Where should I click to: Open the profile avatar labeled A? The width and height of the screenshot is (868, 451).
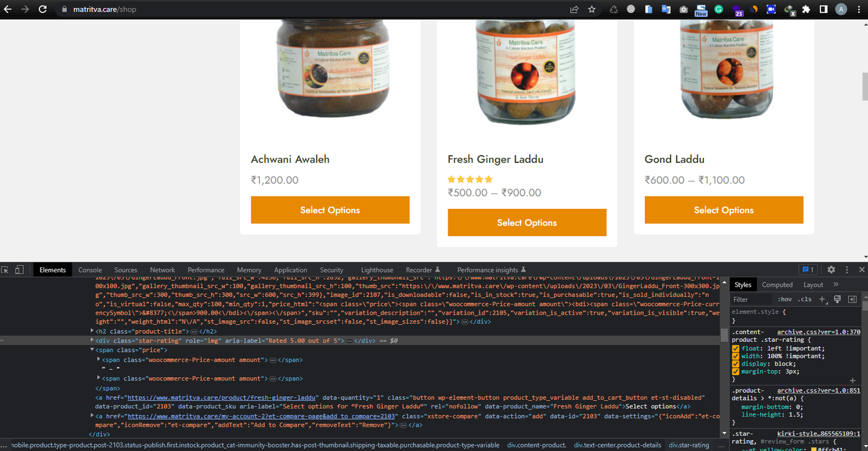click(841, 9)
